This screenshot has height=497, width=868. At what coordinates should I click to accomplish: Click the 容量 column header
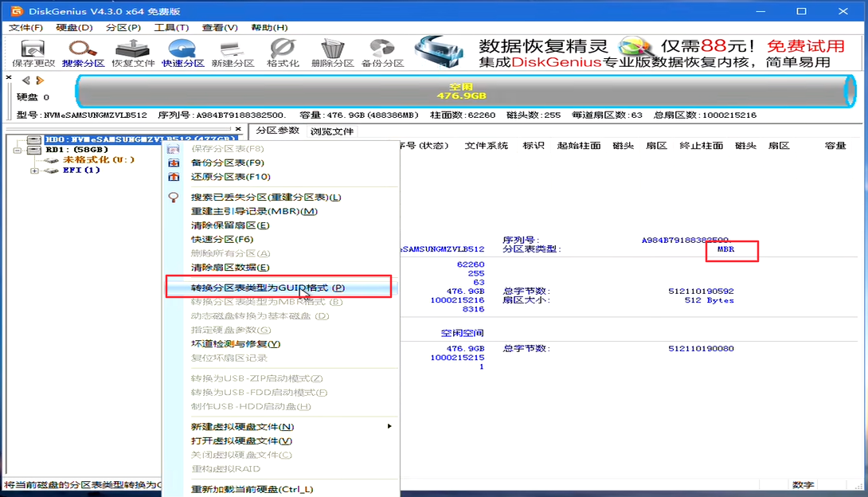pos(835,146)
